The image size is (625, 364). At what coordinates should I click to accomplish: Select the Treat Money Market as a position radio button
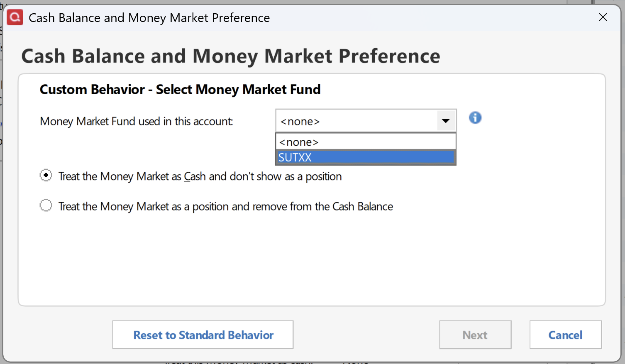(46, 205)
